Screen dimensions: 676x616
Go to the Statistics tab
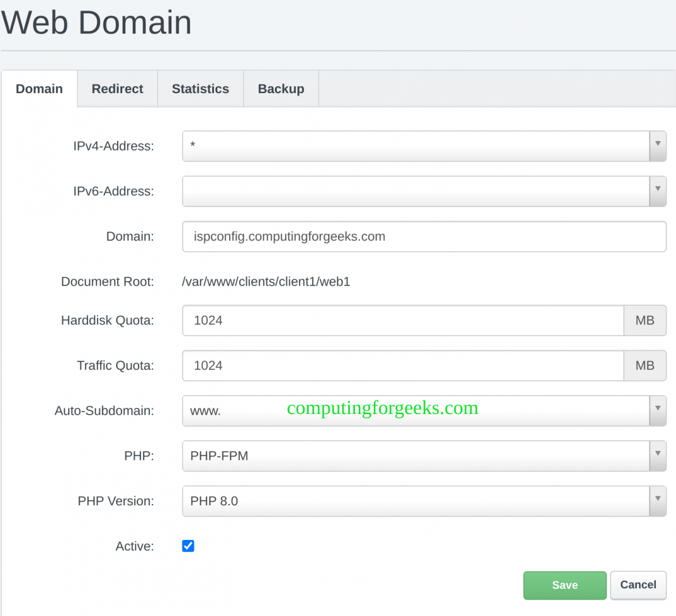[201, 89]
